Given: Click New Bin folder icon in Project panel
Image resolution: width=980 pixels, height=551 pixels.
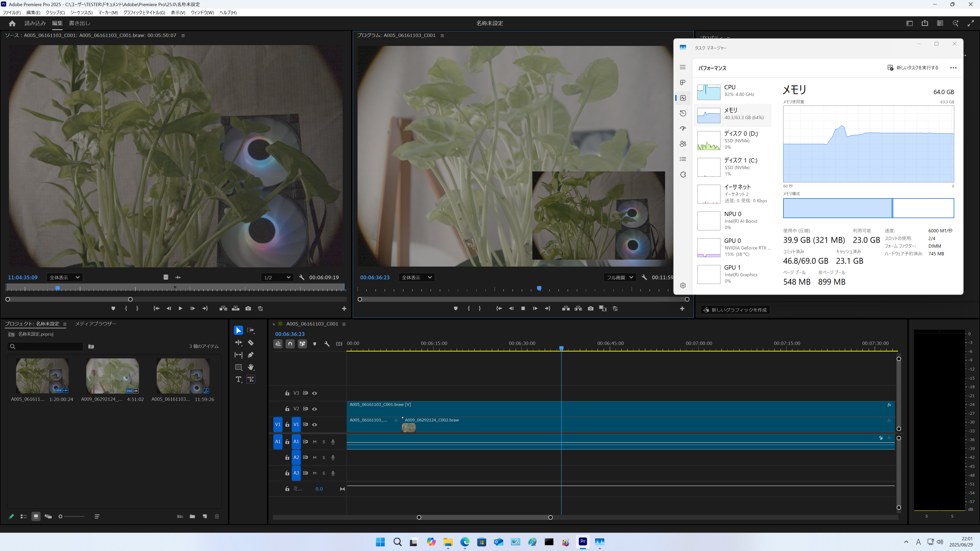Looking at the screenshot, I should [192, 516].
